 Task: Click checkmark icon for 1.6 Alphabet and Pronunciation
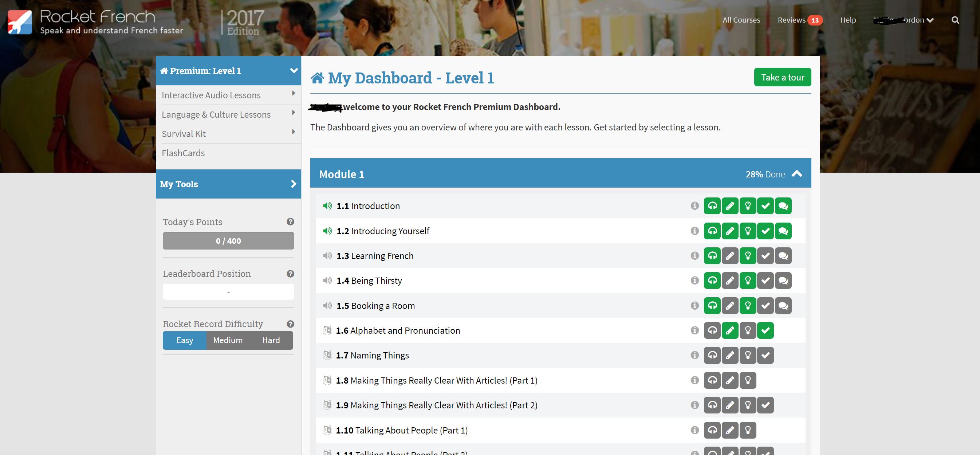(x=765, y=330)
